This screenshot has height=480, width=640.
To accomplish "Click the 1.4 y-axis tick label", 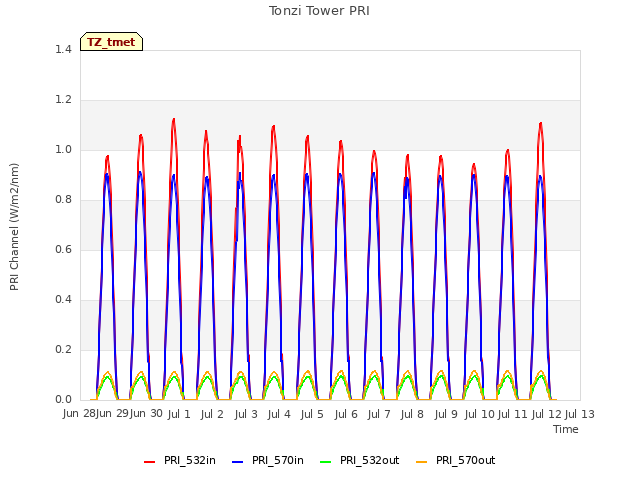I will click(x=63, y=49).
